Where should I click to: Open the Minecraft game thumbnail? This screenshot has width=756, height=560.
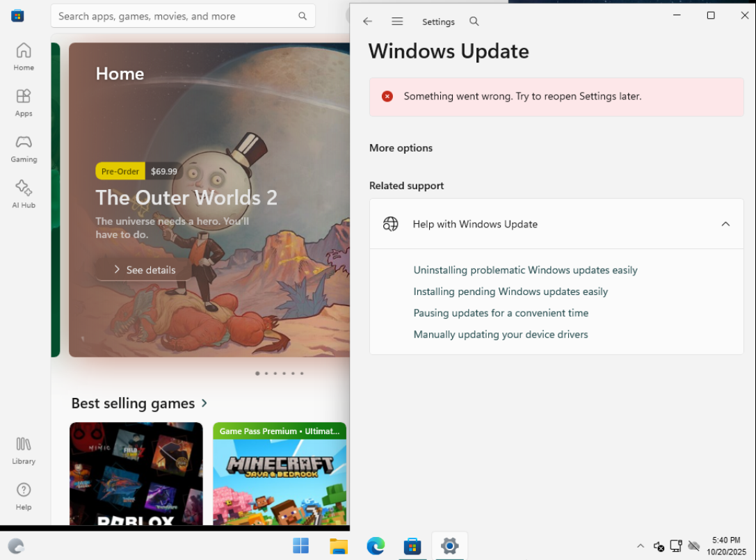tap(280, 474)
